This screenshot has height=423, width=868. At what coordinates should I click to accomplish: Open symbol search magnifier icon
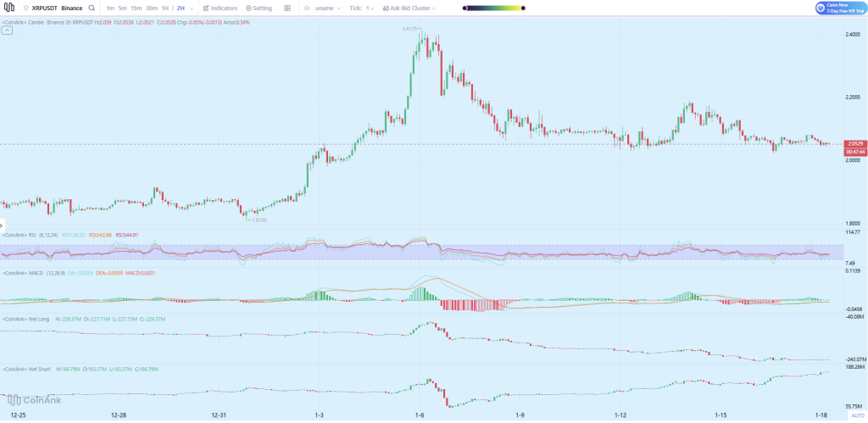pyautogui.click(x=92, y=8)
